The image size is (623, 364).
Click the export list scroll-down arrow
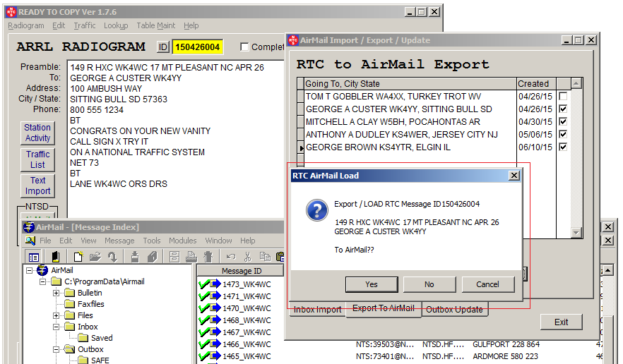click(576, 233)
